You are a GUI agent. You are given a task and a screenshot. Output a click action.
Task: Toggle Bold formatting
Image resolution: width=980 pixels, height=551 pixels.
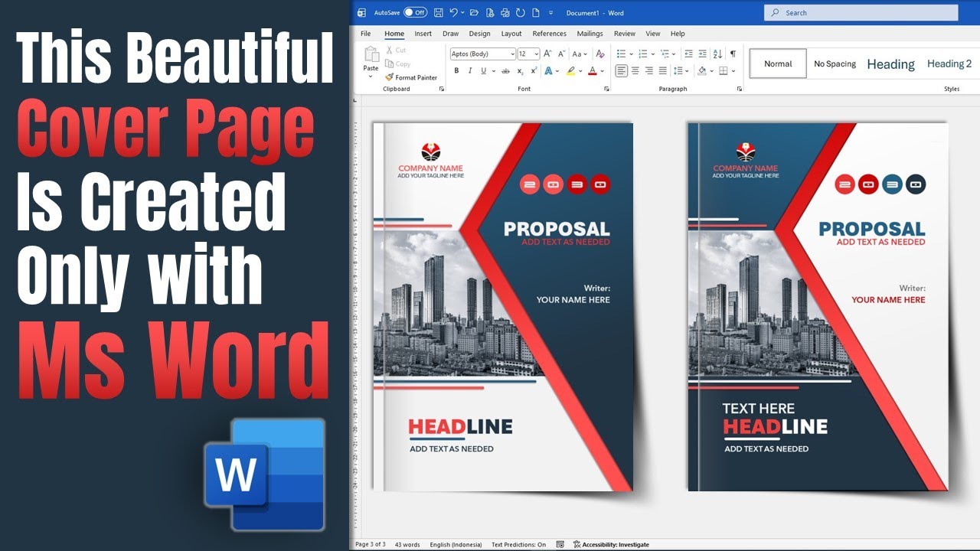click(x=456, y=70)
